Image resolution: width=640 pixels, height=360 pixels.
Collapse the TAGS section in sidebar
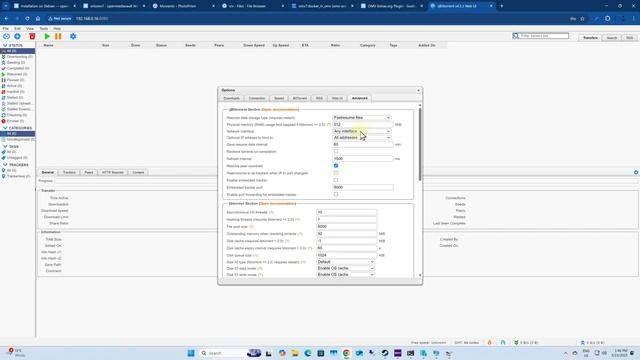coord(5,146)
